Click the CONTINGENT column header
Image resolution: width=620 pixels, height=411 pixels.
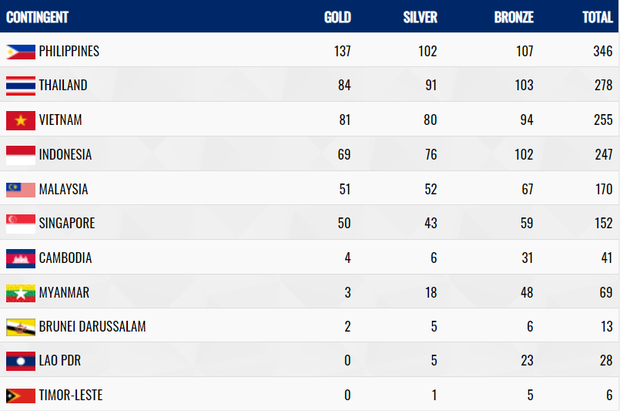(37, 17)
